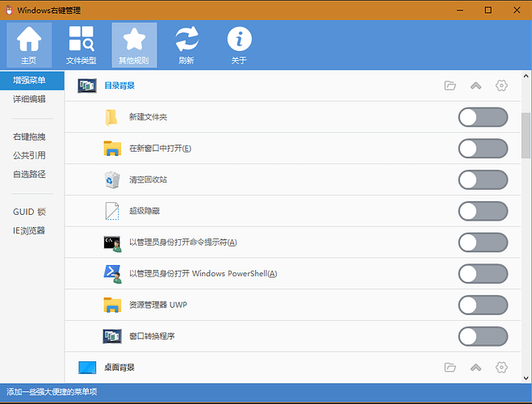Open folder icon in 目录背景 header
The image size is (532, 404).
pos(450,86)
